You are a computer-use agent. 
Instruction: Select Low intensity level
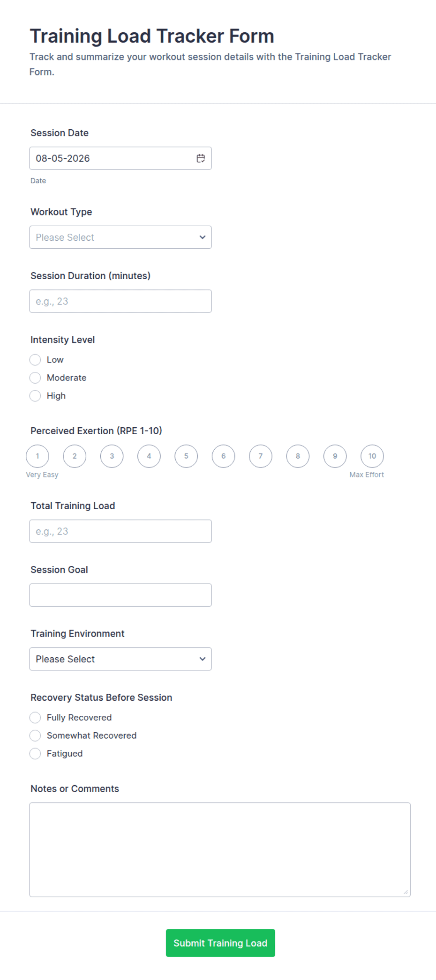pos(35,360)
